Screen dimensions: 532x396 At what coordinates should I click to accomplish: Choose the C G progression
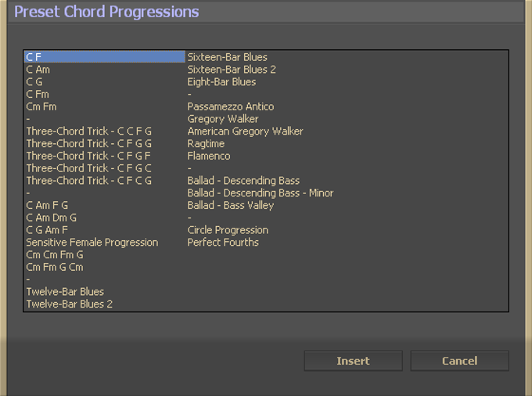[x=34, y=82]
